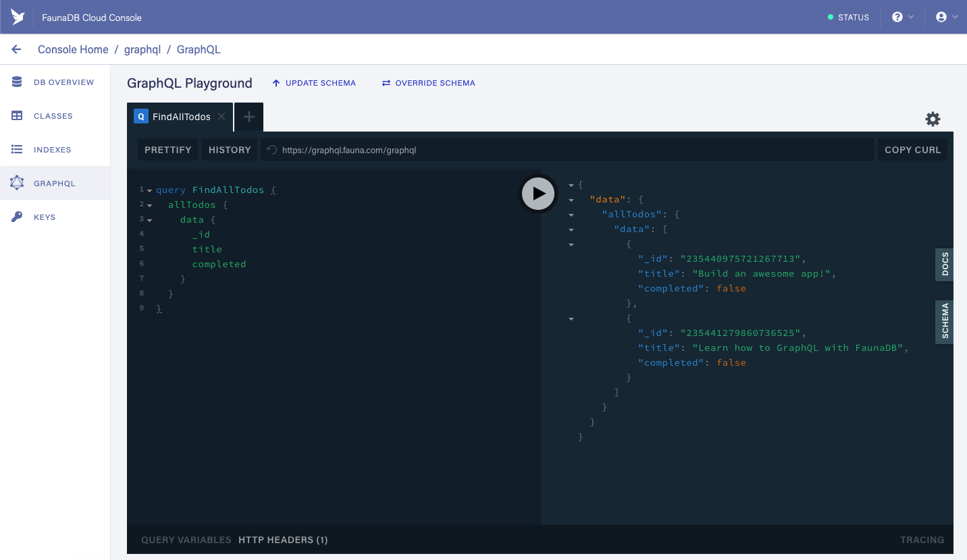
Task: Open the TRACING panel
Action: point(922,540)
